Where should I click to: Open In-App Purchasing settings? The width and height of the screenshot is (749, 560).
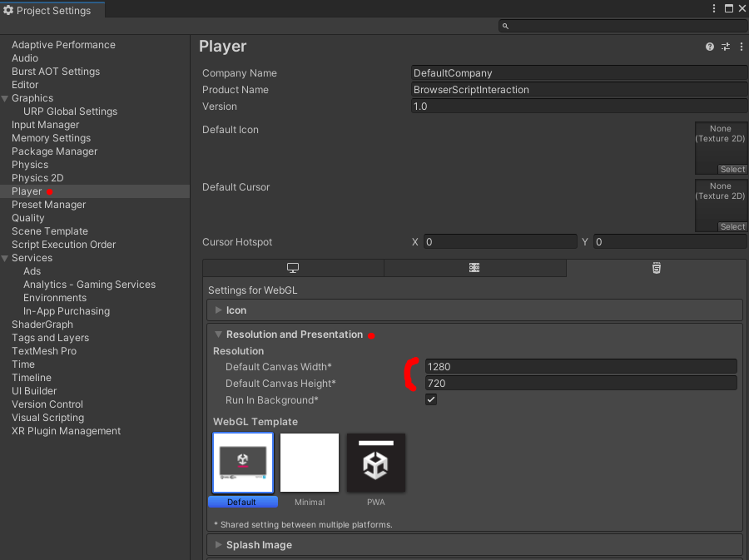[x=67, y=311]
